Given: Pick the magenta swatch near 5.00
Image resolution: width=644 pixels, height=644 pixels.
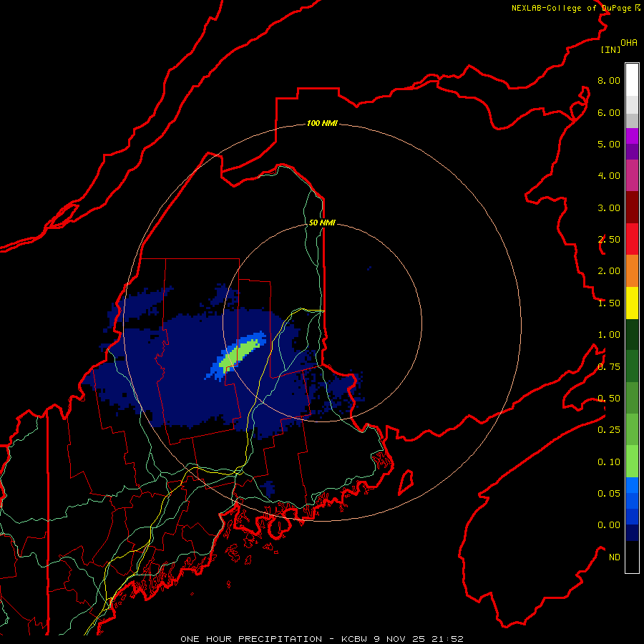Looking at the screenshot, I should pos(632,136).
